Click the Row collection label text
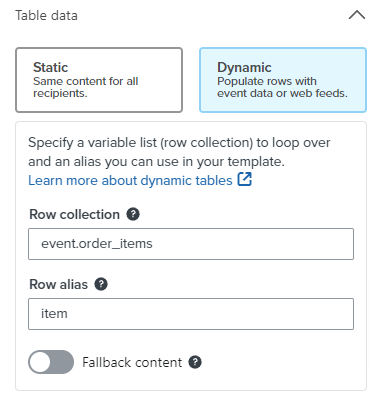The height and width of the screenshot is (393, 370). tap(74, 214)
